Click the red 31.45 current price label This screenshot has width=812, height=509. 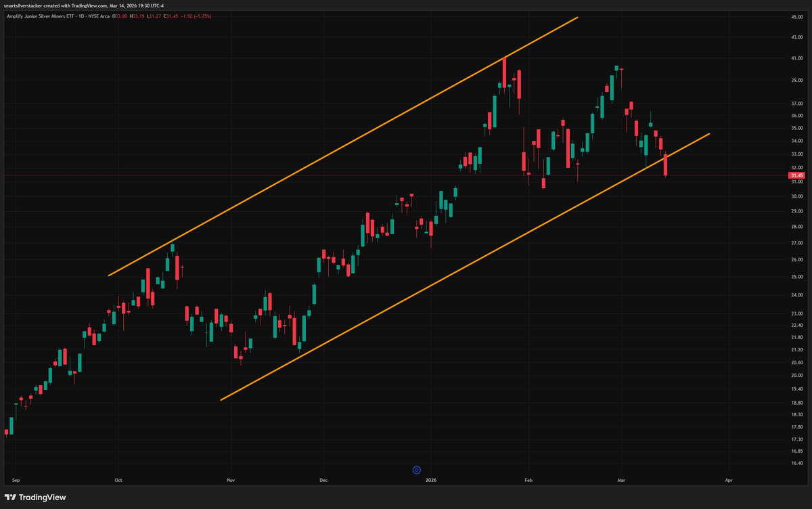tap(796, 175)
